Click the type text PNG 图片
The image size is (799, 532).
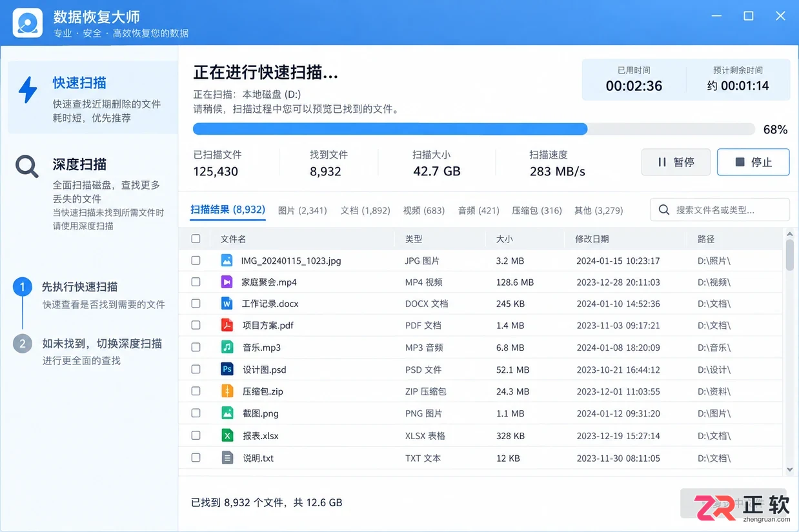[423, 413]
